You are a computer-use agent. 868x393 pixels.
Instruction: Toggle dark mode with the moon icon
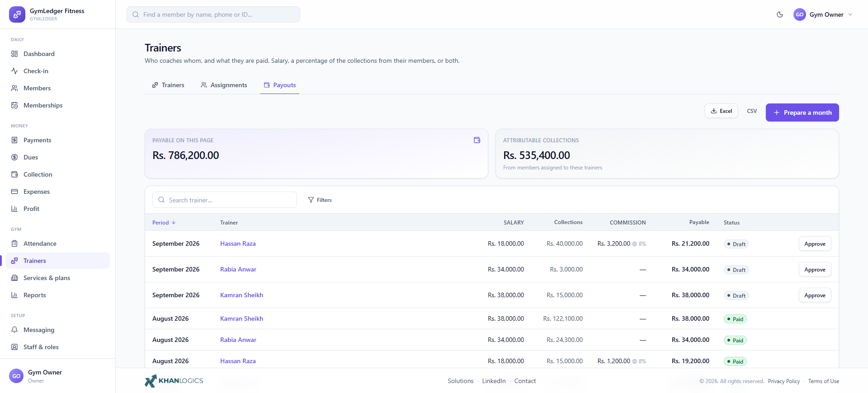(x=780, y=14)
